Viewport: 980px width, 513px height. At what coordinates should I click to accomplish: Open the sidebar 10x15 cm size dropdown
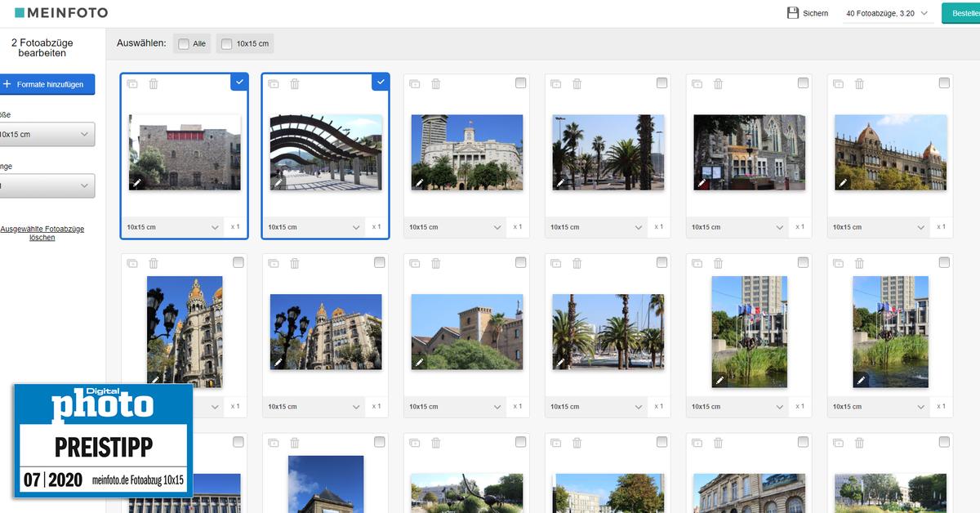tap(47, 135)
